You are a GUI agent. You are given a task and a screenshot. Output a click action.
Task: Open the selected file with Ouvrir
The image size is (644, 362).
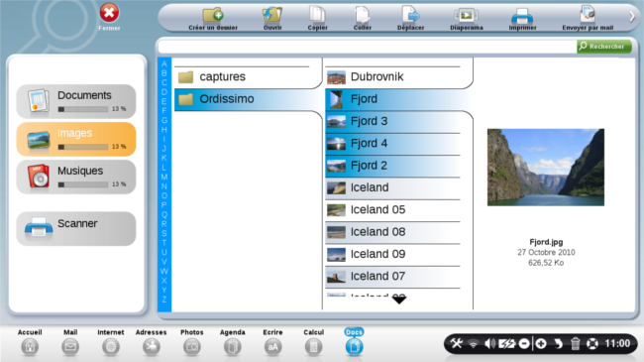(x=272, y=19)
